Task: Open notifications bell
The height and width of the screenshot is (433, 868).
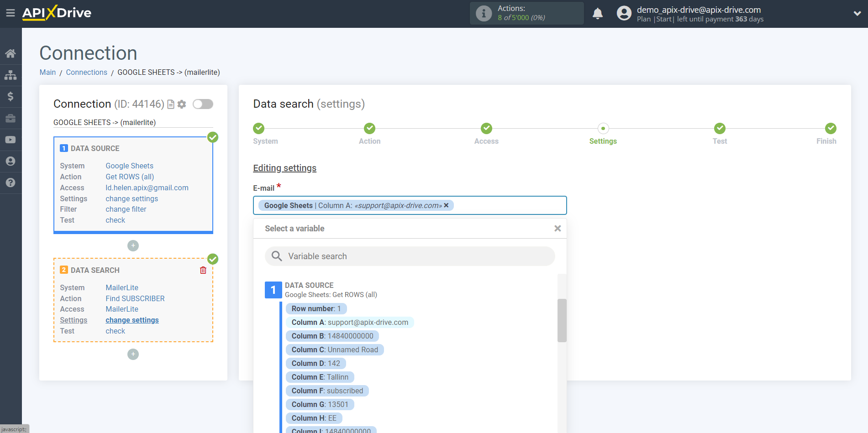Action: pyautogui.click(x=598, y=14)
